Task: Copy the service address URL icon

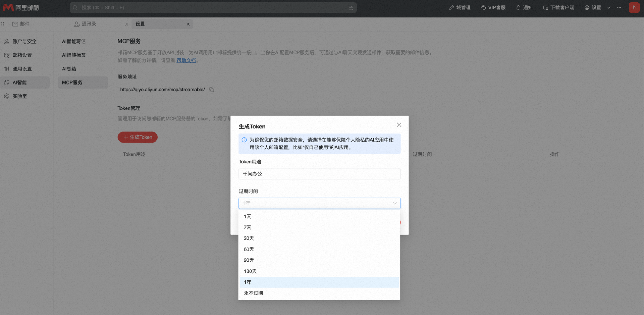Action: click(212, 90)
